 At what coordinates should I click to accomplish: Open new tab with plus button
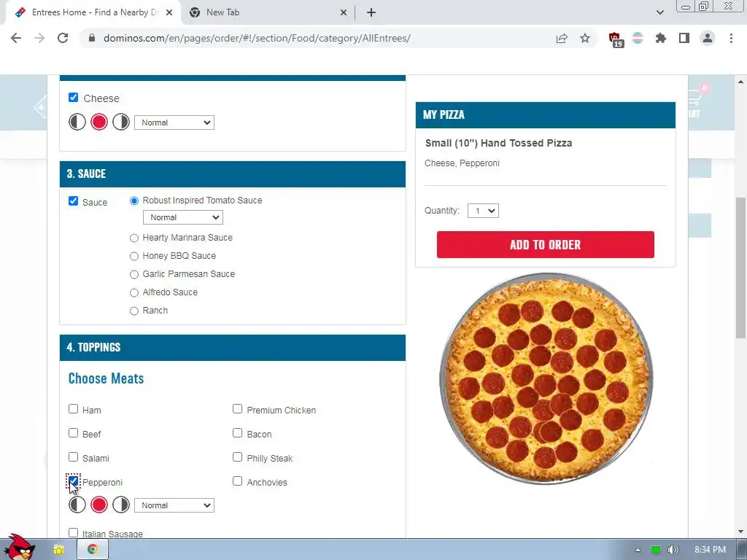point(371,12)
